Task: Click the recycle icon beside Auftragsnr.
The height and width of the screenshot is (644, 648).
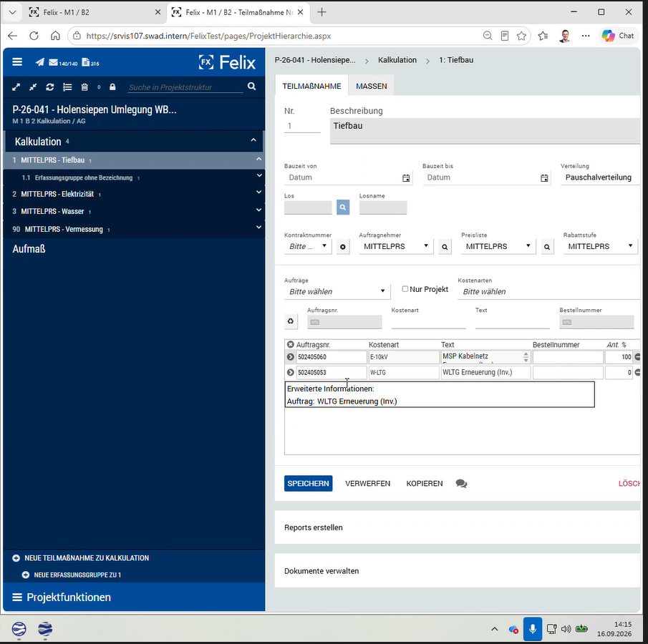Action: (291, 321)
